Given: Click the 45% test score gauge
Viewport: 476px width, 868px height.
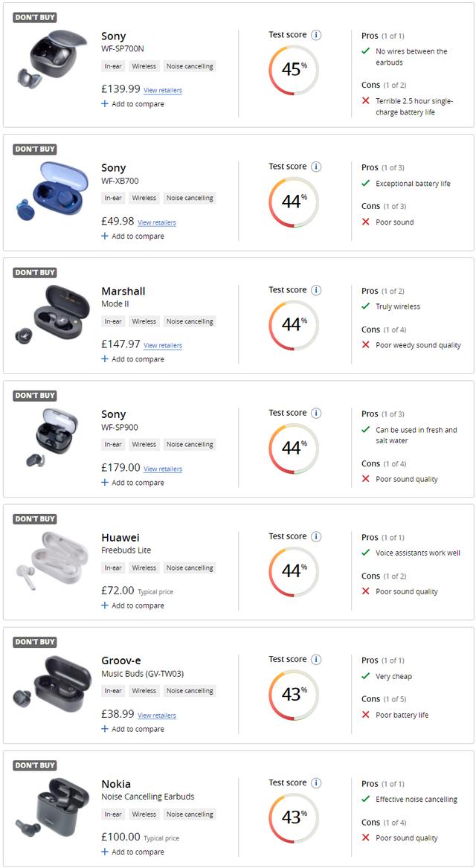Looking at the screenshot, I should click(294, 71).
